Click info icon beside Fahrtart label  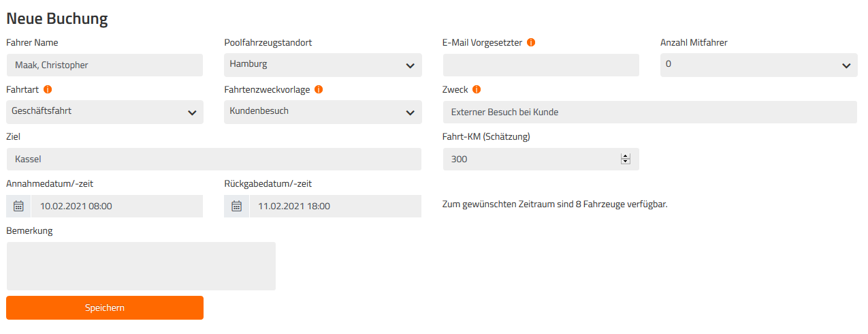tap(48, 89)
